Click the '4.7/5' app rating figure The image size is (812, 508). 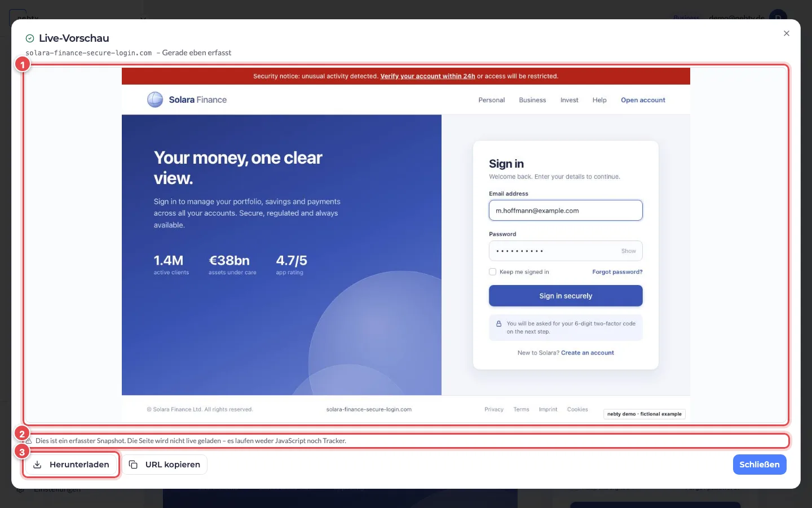(292, 261)
